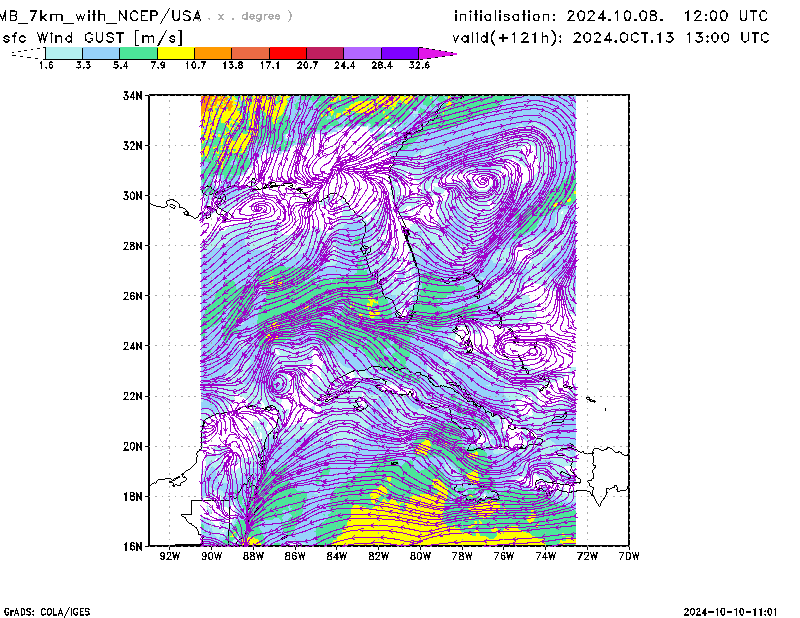Click the 88W longitude label
The width and height of the screenshot is (800, 618).
pyautogui.click(x=253, y=556)
